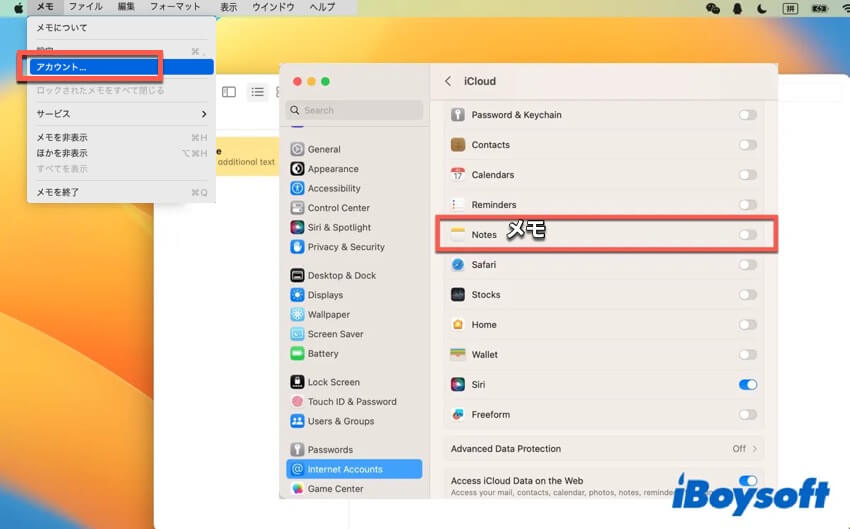Image resolution: width=850 pixels, height=529 pixels.
Task: Open the Wallpaper icon
Action: tap(297, 314)
